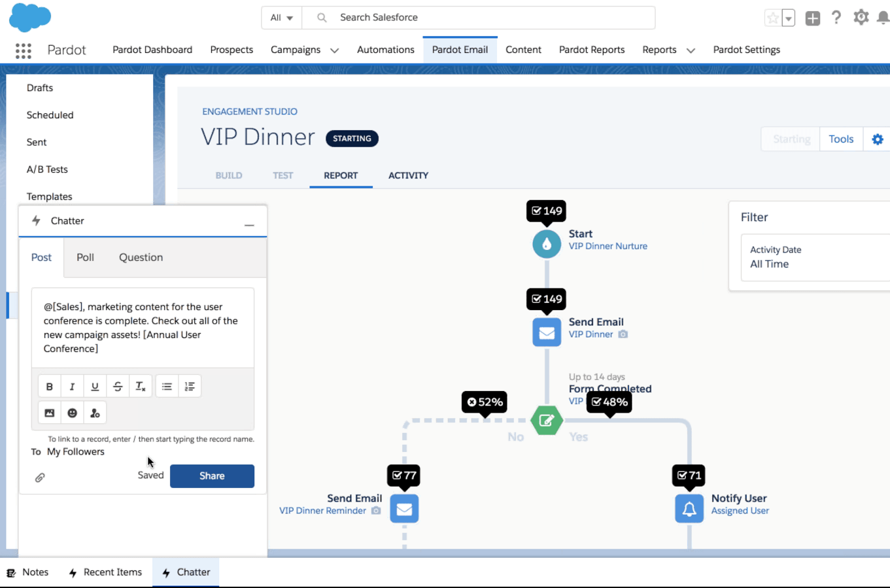The image size is (890, 588).
Task: Open the My Followers audience selector
Action: [76, 452]
